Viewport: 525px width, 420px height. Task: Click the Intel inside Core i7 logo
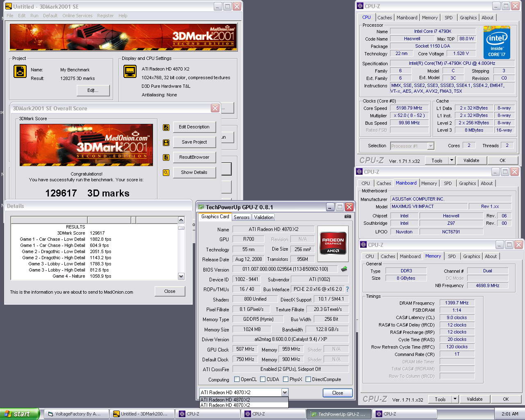[x=497, y=43]
